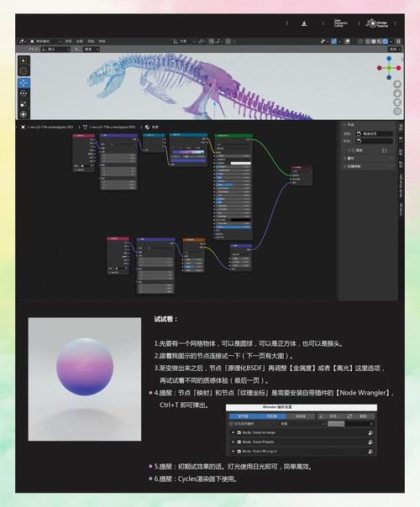Click the pause icon in viewport header
The image size is (420, 507).
click(x=399, y=41)
